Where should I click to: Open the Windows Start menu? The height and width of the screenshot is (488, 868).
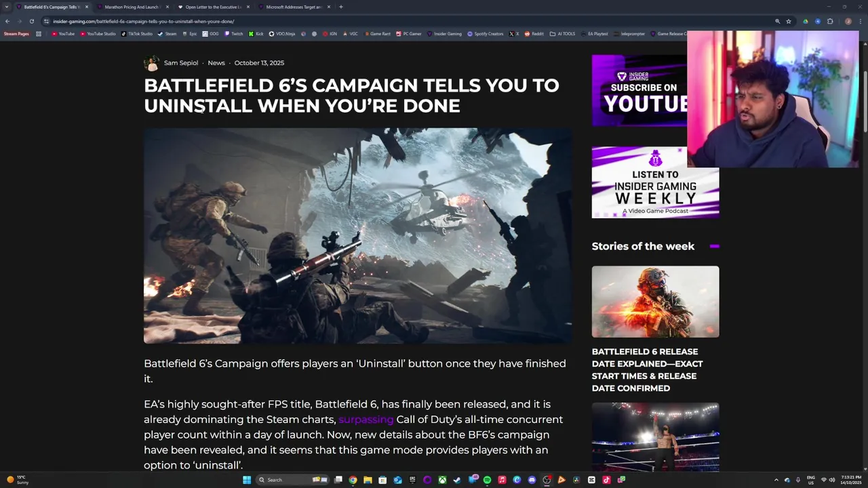[247, 480]
